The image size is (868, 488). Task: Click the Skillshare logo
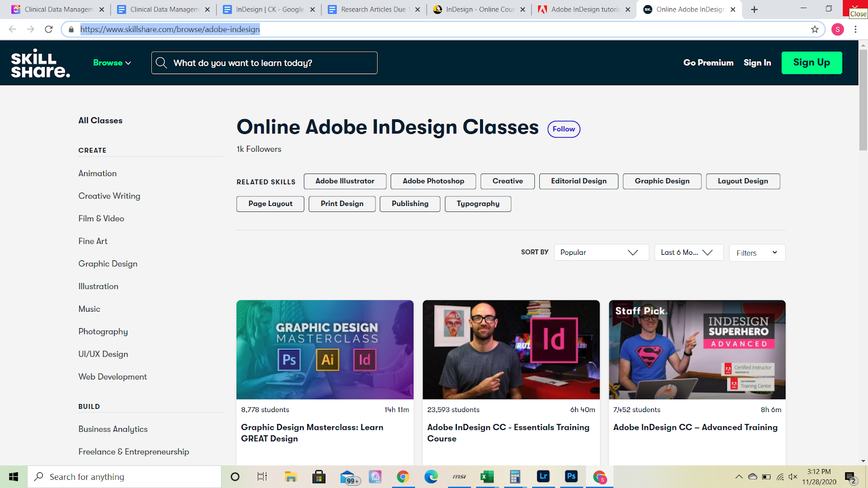coord(40,63)
